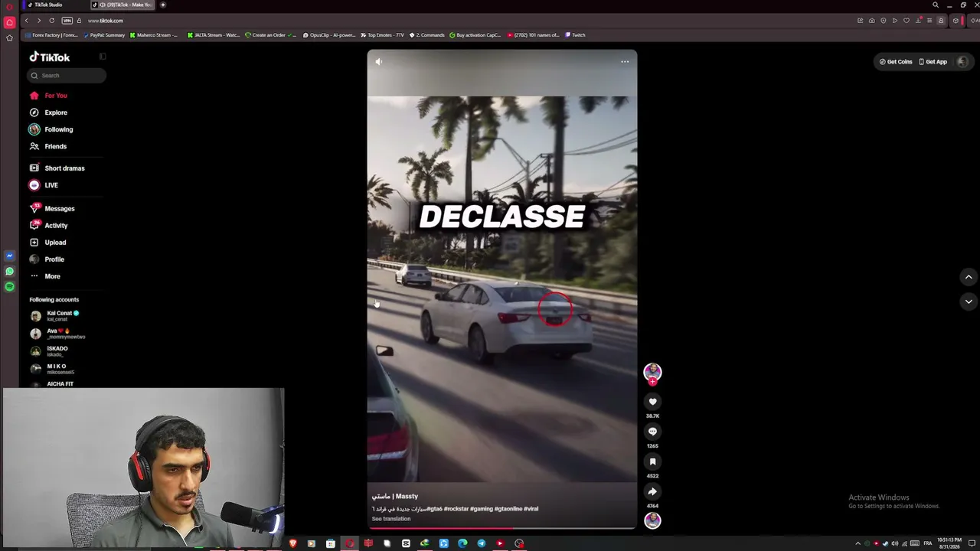Open Kai Cenat's account
The image size is (980, 551).
(55, 315)
